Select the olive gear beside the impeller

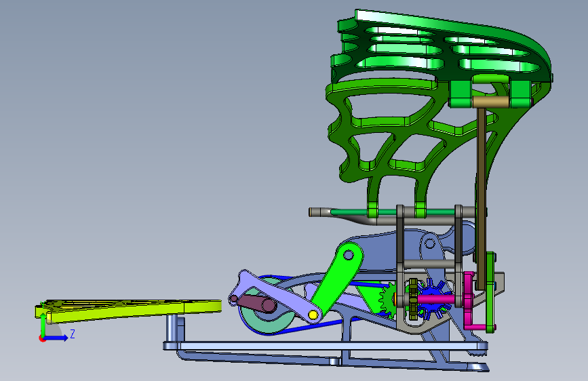point(413,299)
